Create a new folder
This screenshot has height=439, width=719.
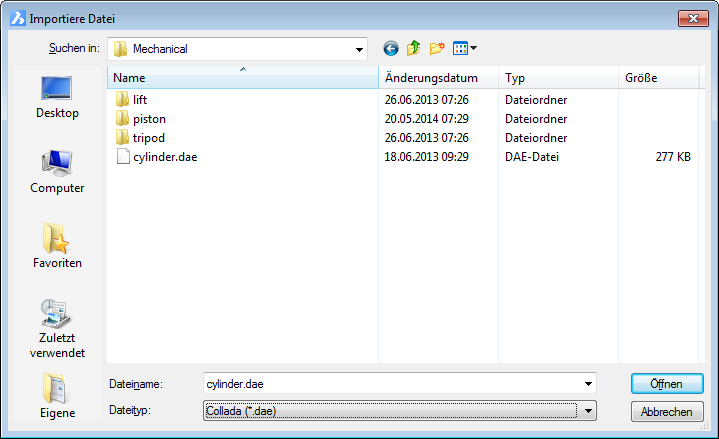[x=437, y=48]
